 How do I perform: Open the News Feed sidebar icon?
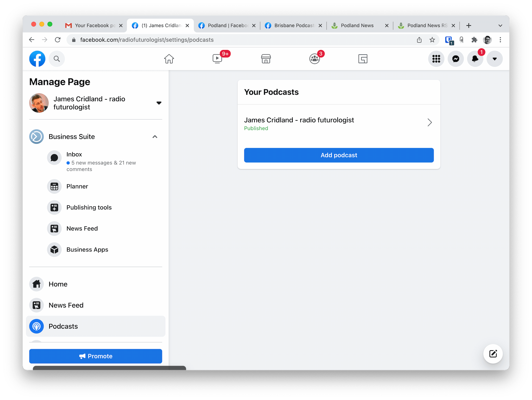tap(37, 305)
